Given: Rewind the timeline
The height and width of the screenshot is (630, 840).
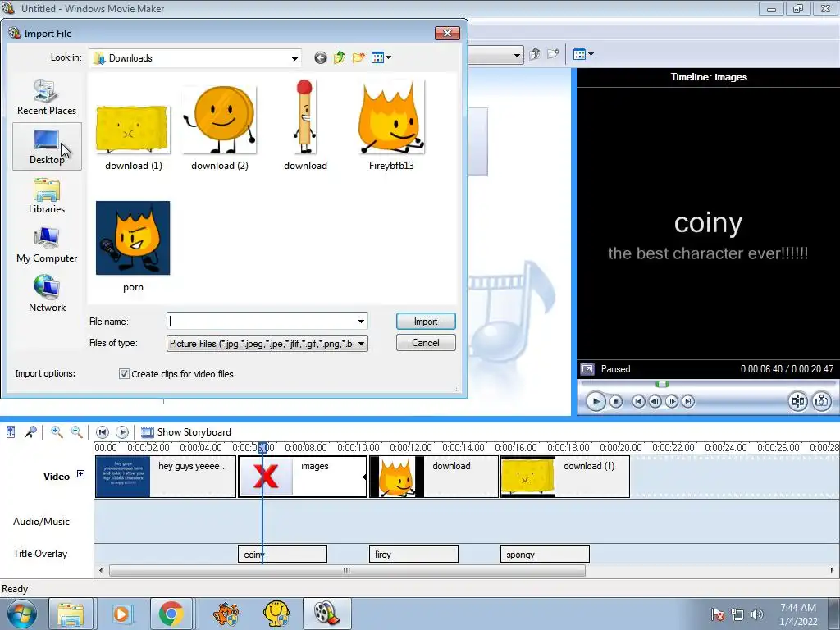Looking at the screenshot, I should 103,431.
